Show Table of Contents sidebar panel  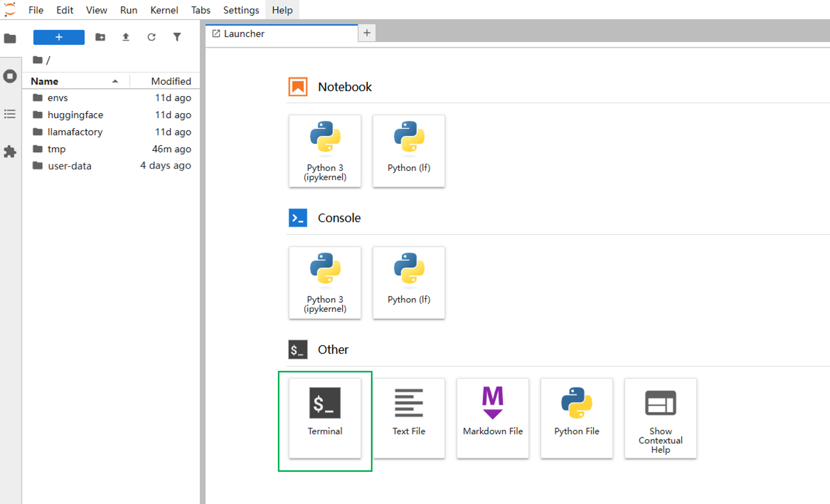tap(10, 114)
